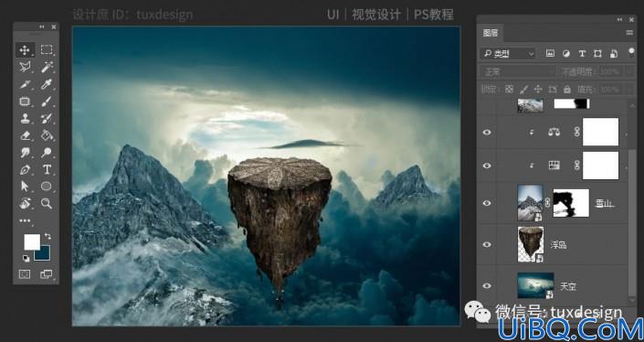Open the dark blue background color picker
Image resolution: width=644 pixels, height=342 pixels.
pyautogui.click(x=45, y=255)
